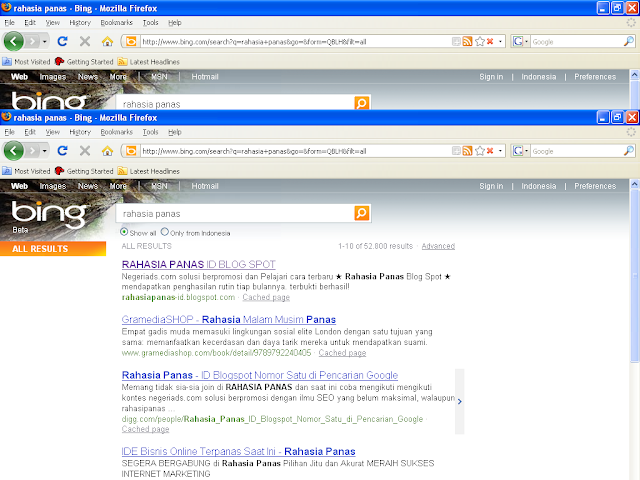Open Bookmarks menu in front window
The width and height of the screenshot is (640, 480).
point(117,132)
